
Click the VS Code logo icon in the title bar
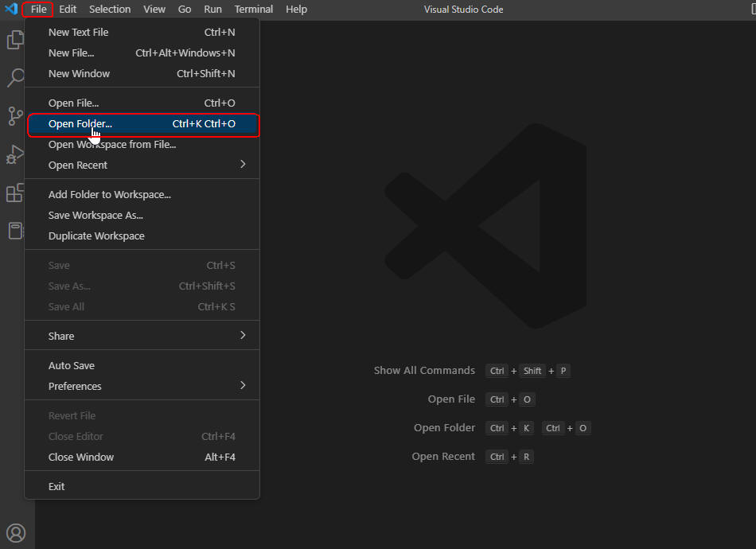[11, 9]
